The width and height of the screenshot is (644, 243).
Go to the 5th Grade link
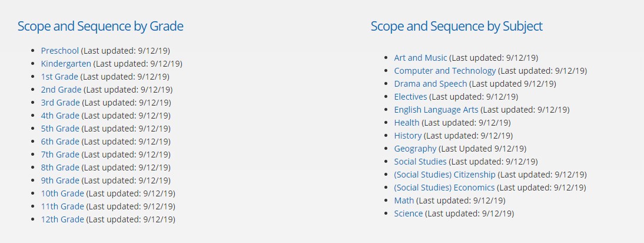(x=60, y=129)
